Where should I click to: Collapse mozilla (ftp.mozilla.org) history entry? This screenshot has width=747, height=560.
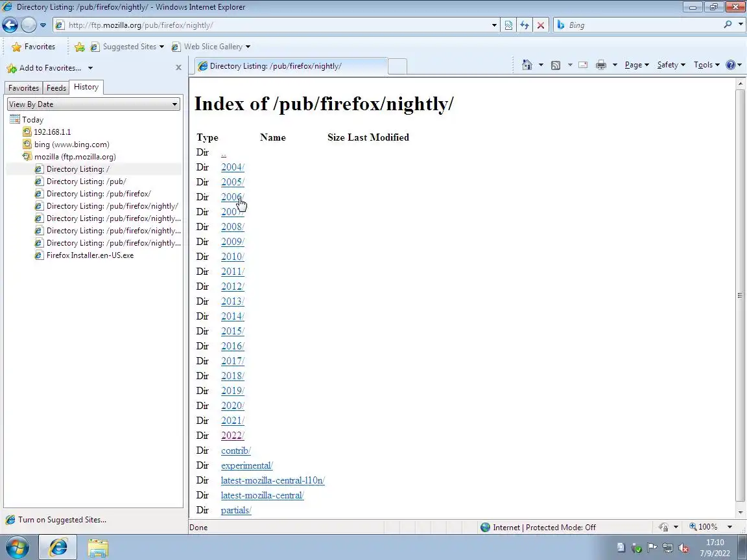point(69,157)
